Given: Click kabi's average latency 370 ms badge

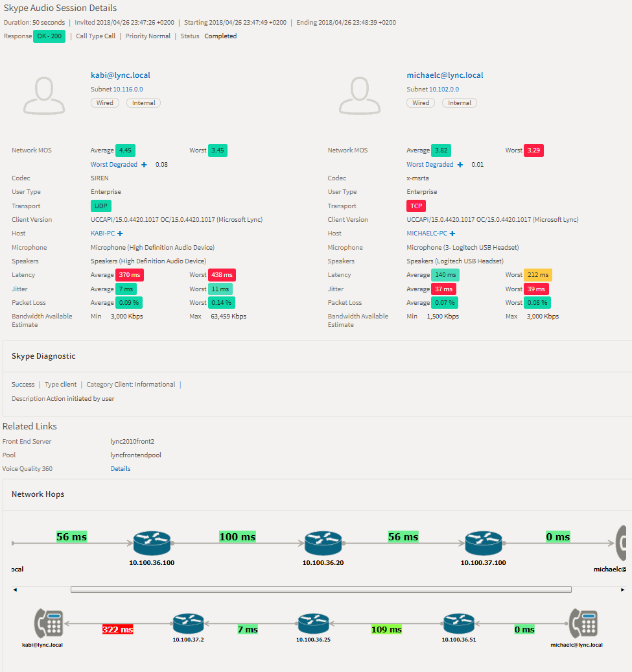Looking at the screenshot, I should pos(130,275).
